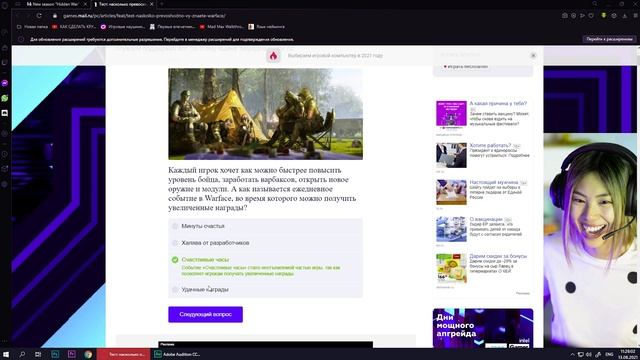This screenshot has width=640, height=360.
Task: Click the flame icon in the page banner
Action: [273, 56]
